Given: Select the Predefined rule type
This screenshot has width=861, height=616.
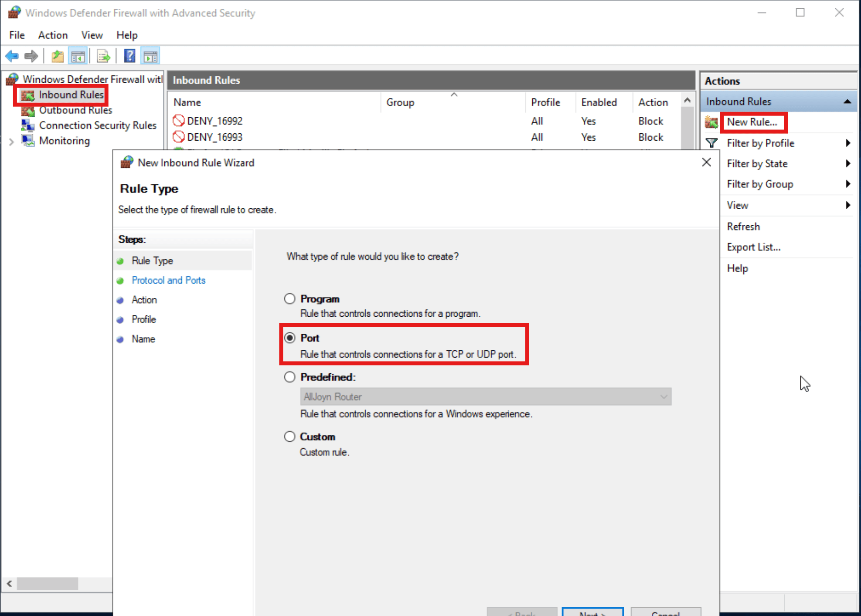Looking at the screenshot, I should click(289, 377).
